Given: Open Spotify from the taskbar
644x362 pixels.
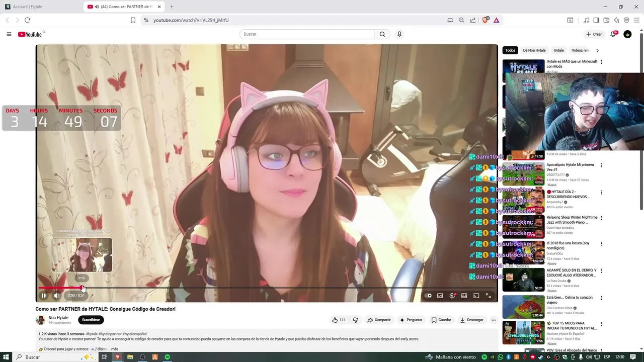Looking at the screenshot, I should (x=168, y=357).
